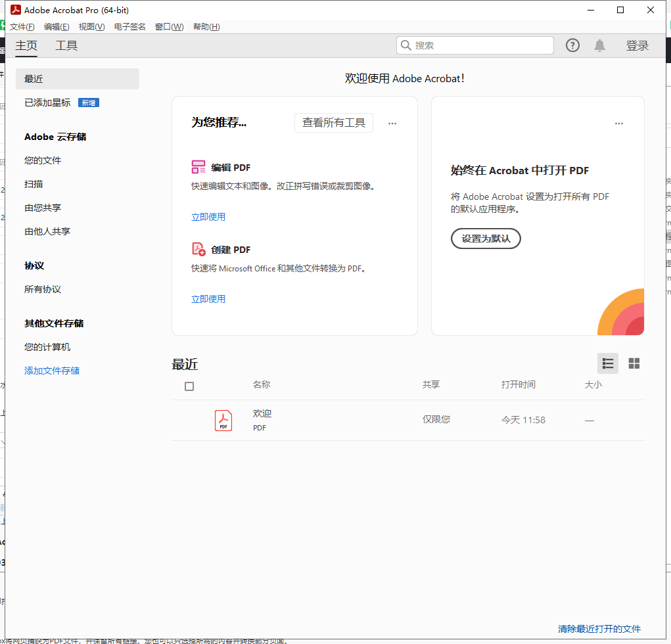Switch to the 主页 tab

coord(26,46)
